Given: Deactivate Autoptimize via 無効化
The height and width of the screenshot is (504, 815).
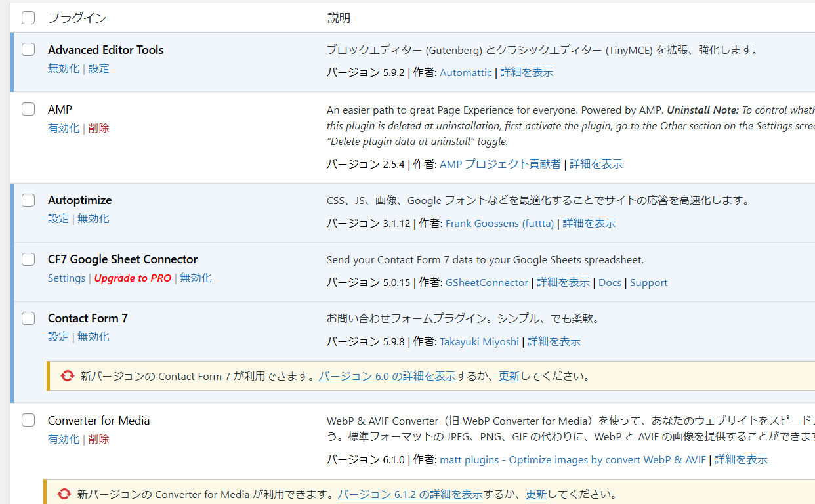Looking at the screenshot, I should pos(93,219).
